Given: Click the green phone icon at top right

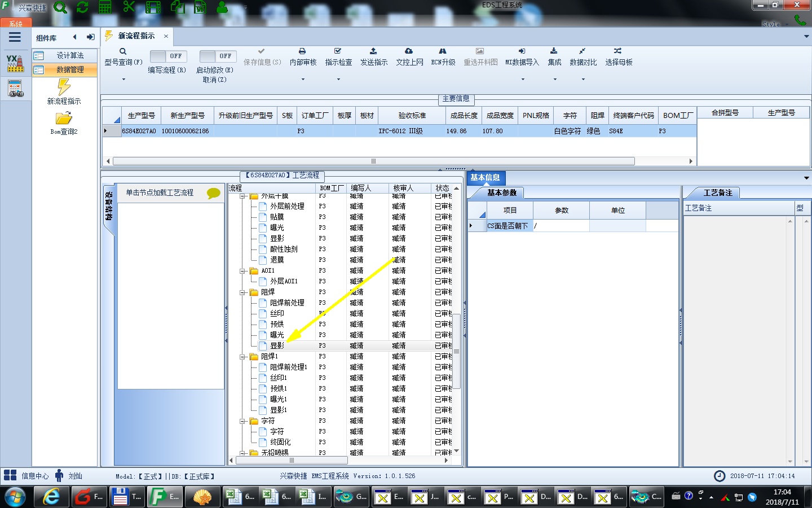Looking at the screenshot, I should (x=800, y=20).
